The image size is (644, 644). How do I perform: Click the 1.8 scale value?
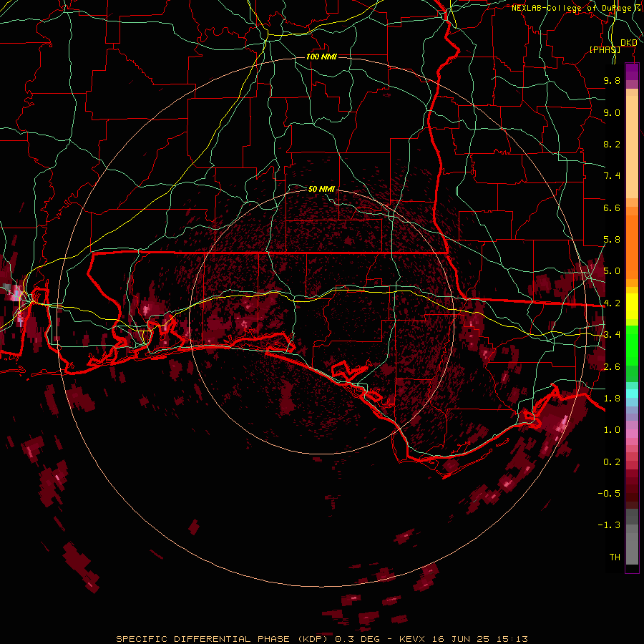click(612, 399)
